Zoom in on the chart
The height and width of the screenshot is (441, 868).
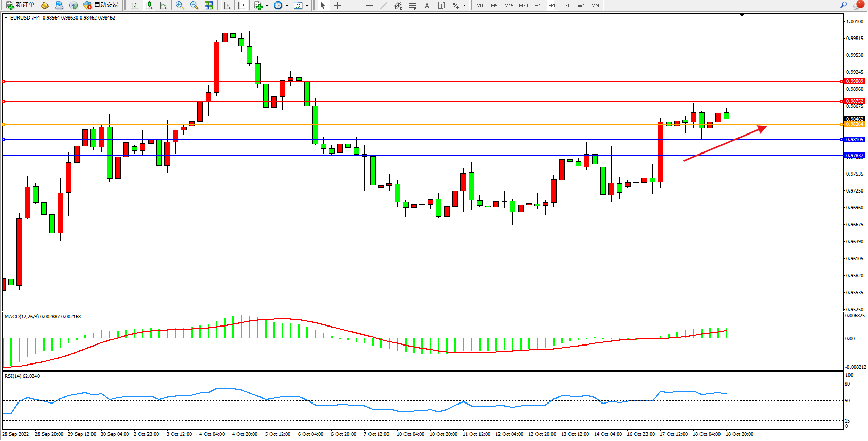pos(180,5)
